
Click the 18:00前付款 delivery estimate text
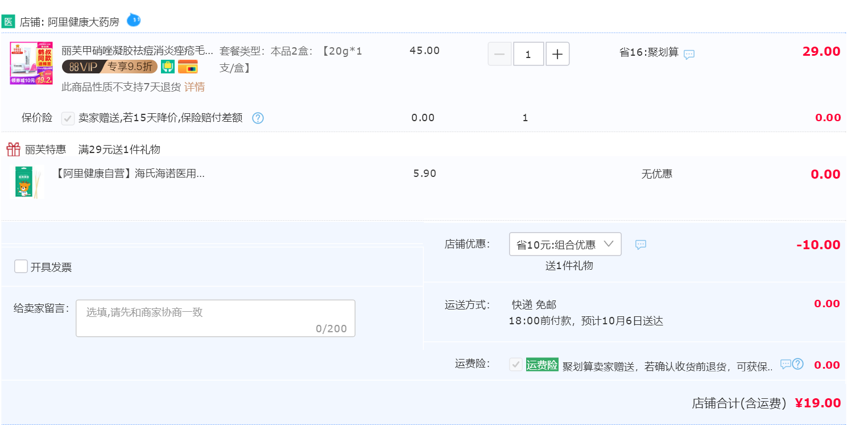pos(586,321)
